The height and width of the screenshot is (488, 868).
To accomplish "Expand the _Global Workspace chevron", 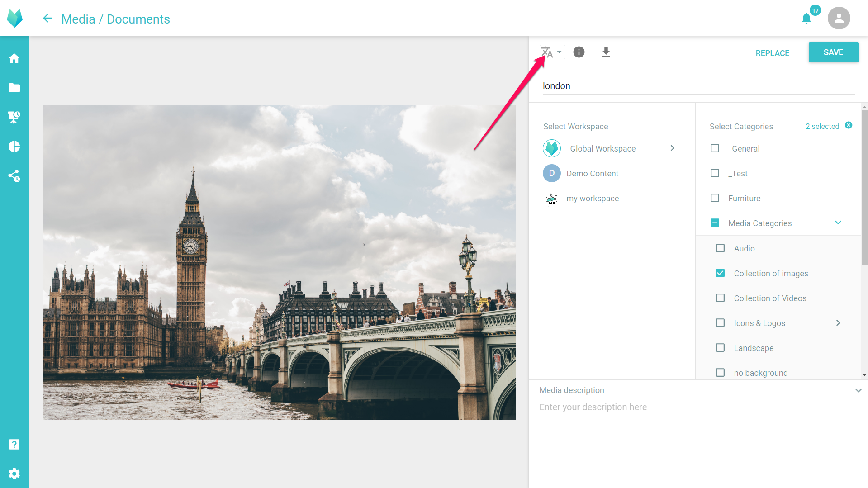I will [673, 148].
